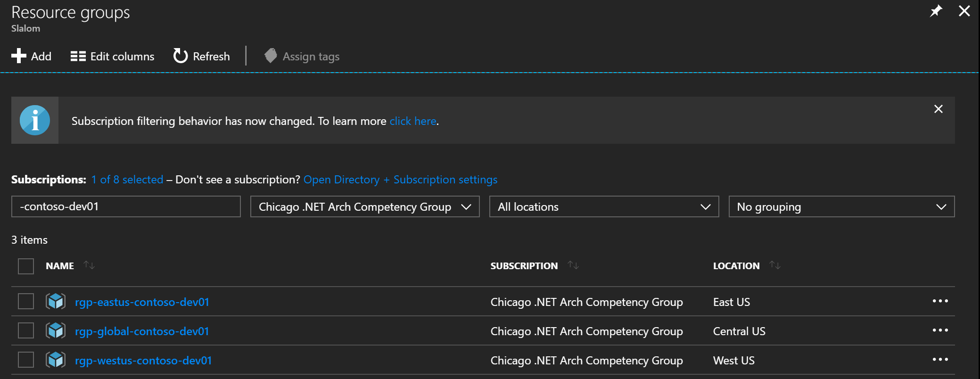The image size is (980, 379).
Task: Click the resource group icon for rgp-eastus-contoso-dev01
Action: (56, 301)
